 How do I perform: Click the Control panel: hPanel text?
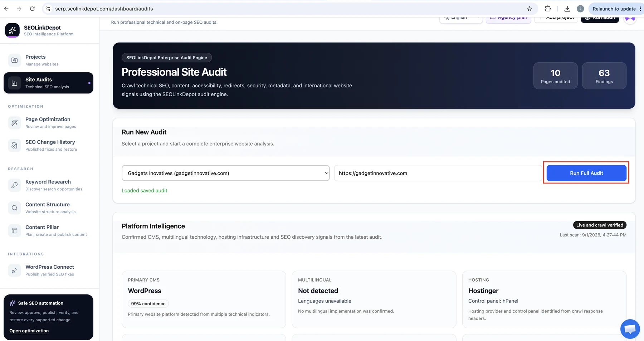tap(493, 301)
